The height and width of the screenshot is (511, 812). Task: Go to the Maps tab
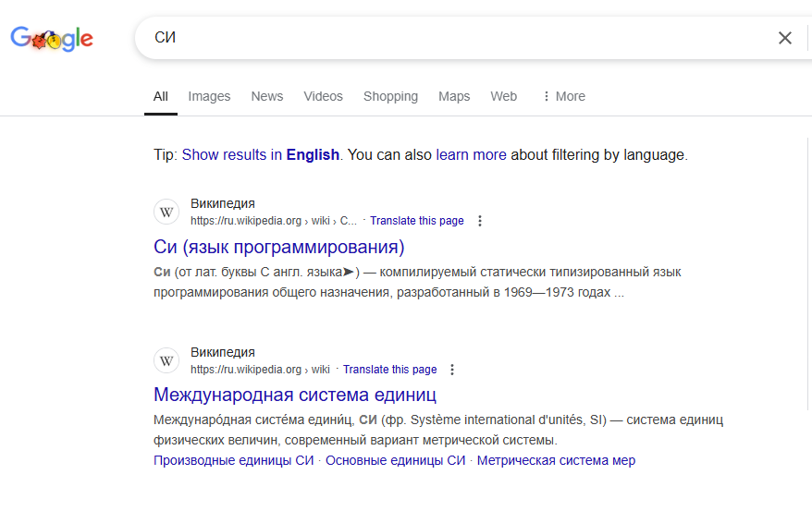[454, 96]
